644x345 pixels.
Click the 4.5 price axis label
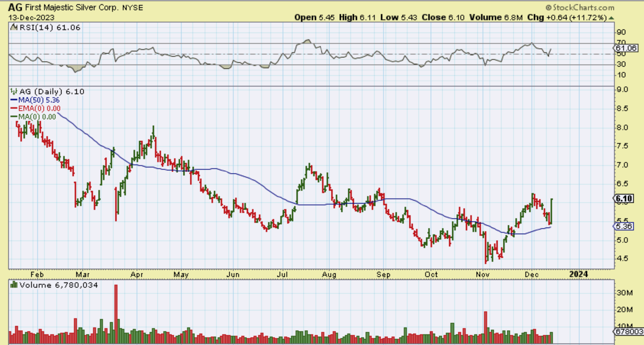click(x=622, y=258)
